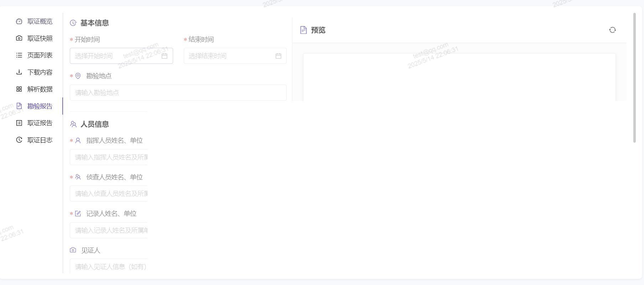
Task: Open the calendar icon in 开始时间 field
Action: point(164,56)
